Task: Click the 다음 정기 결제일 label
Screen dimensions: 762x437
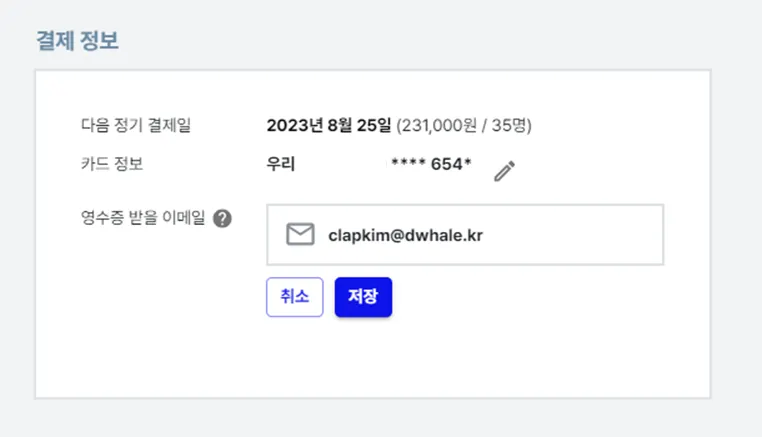Action: pyautogui.click(x=136, y=125)
